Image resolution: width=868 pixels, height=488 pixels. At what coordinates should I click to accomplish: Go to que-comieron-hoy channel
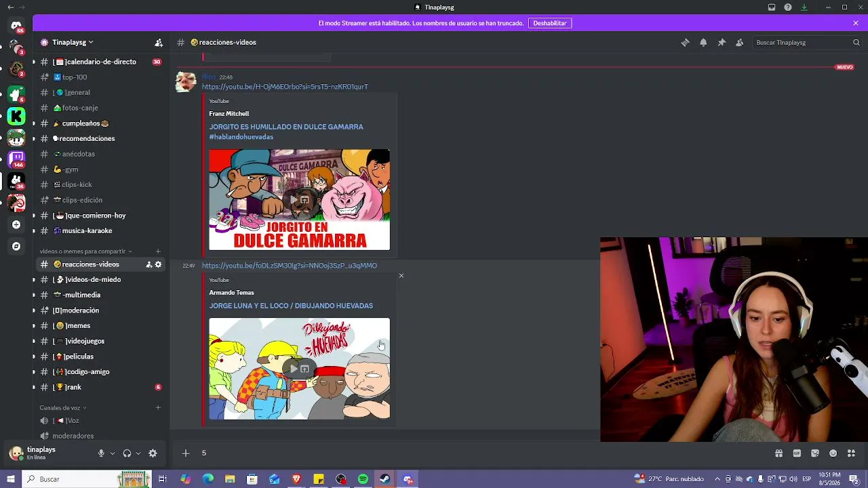[100, 216]
